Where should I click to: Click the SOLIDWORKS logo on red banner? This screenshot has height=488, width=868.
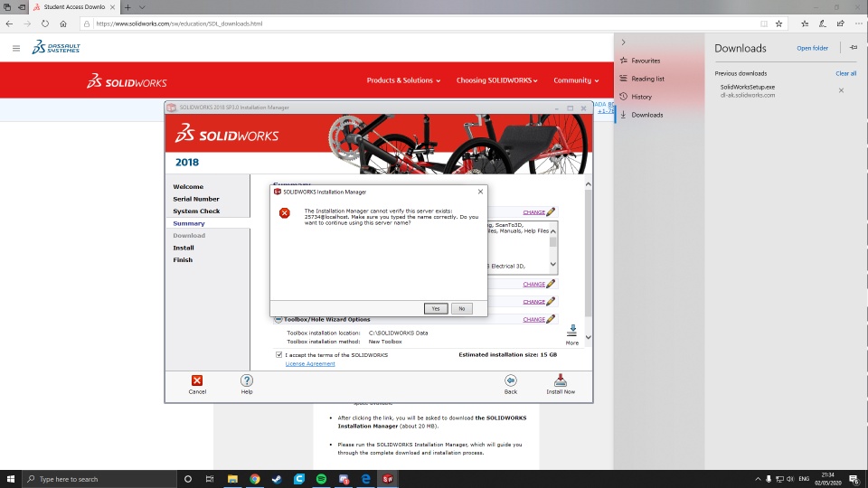tap(127, 81)
